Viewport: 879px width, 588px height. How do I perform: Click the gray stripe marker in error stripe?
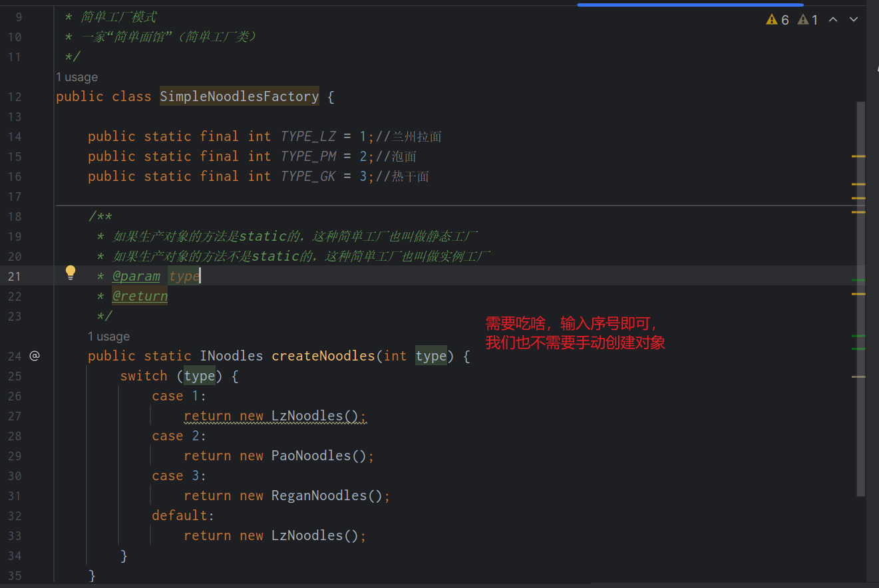(858, 377)
